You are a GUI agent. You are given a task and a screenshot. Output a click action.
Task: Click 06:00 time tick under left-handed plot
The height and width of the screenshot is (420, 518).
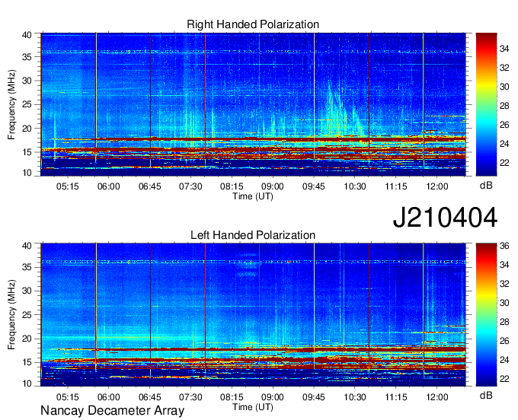(109, 397)
